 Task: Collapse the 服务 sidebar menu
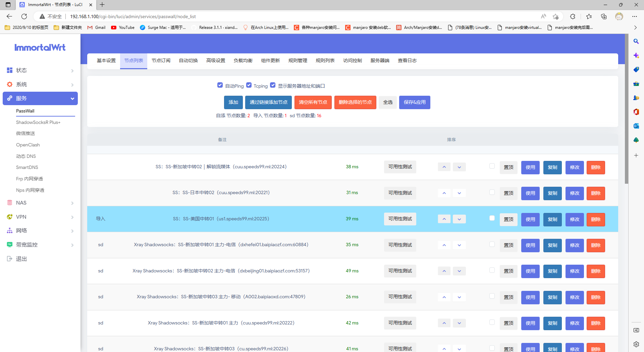point(40,98)
